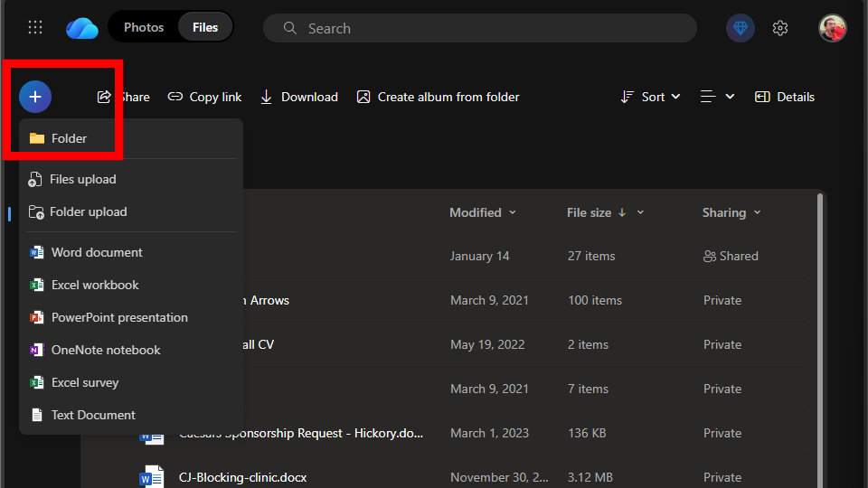Click Copy link in the toolbar
The image size is (868, 488).
(x=205, y=97)
